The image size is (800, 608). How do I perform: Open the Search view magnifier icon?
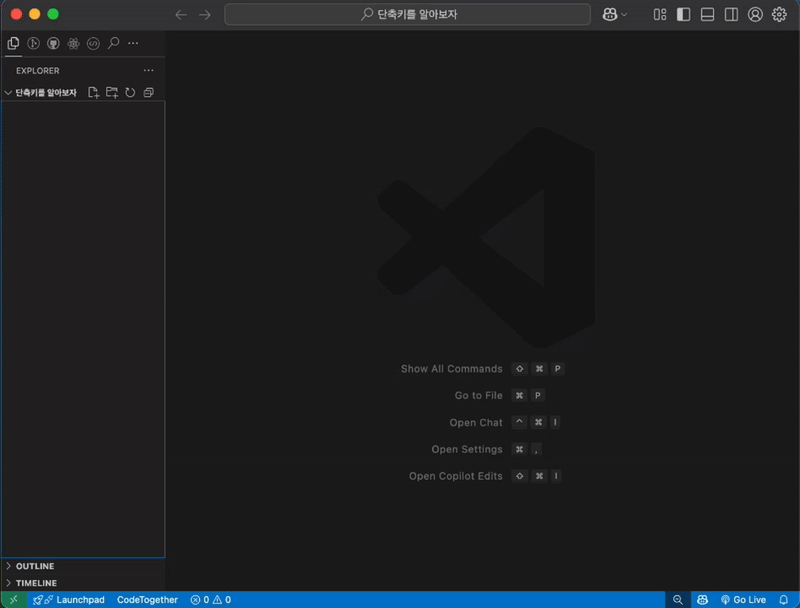[x=113, y=43]
